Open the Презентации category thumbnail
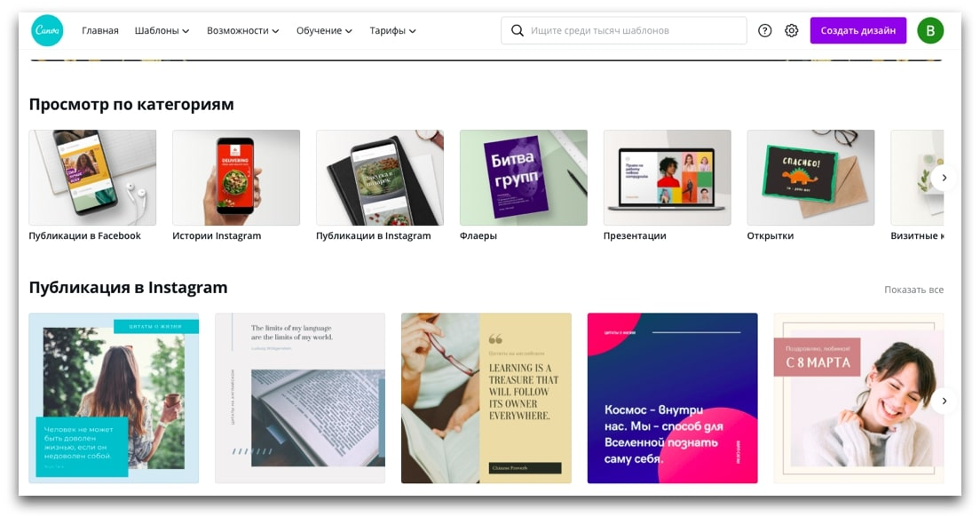Viewport: 980px width, 517px height. click(667, 178)
